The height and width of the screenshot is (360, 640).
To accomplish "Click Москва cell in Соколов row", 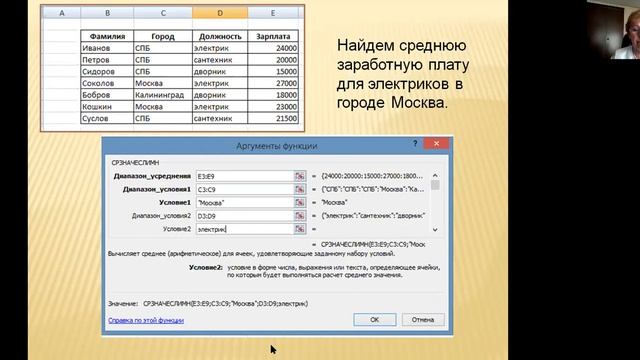I will [x=163, y=83].
